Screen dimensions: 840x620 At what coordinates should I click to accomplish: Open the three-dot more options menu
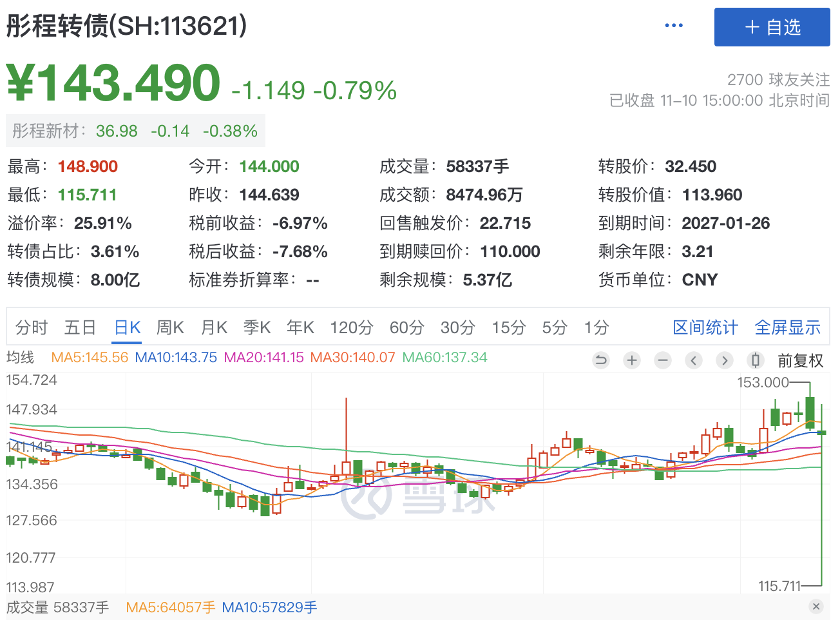pyautogui.click(x=674, y=26)
